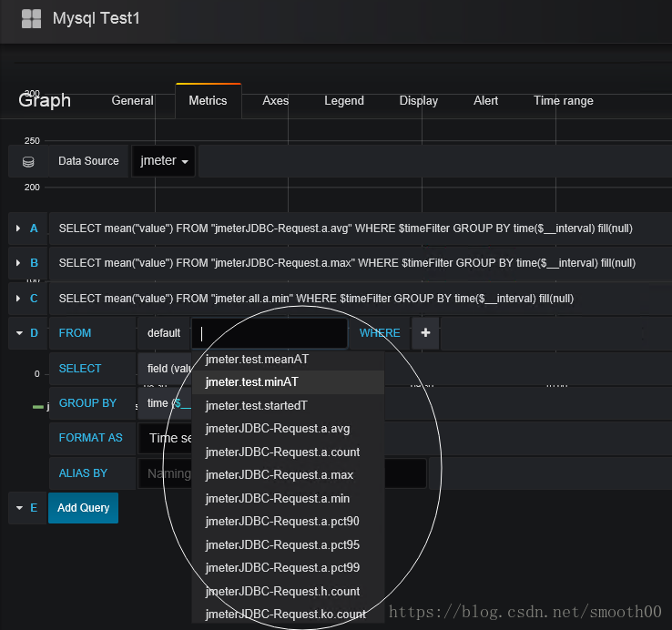Image resolution: width=672 pixels, height=630 pixels.
Task: Click the Mysql Test1 dashboard title
Action: (96, 18)
